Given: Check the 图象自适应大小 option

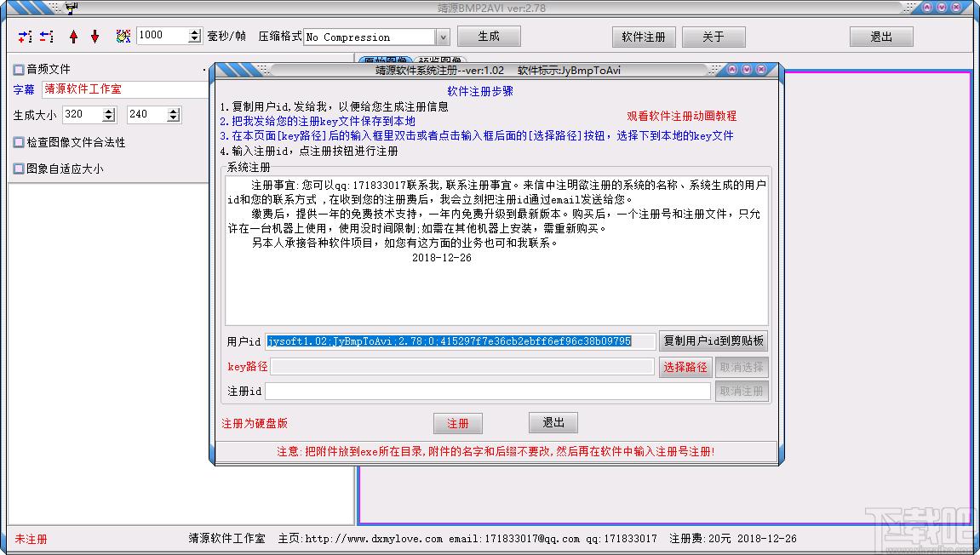Looking at the screenshot, I should (x=19, y=169).
